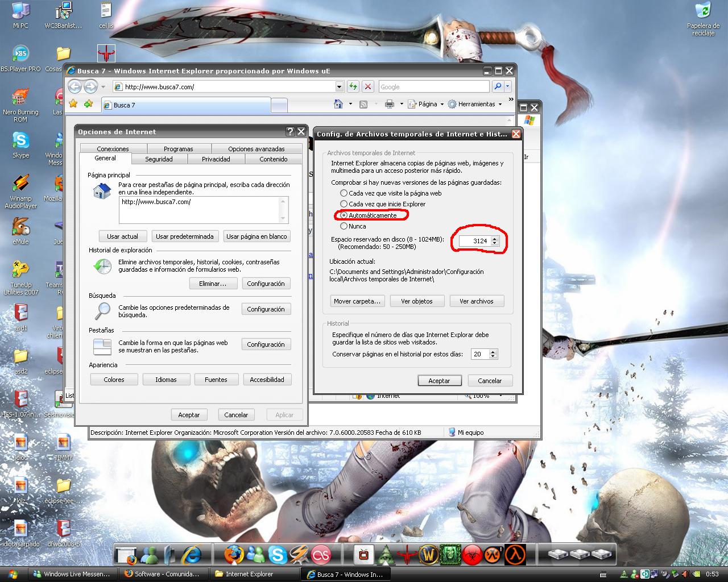Open Last.fm icon in the dock

(321, 554)
